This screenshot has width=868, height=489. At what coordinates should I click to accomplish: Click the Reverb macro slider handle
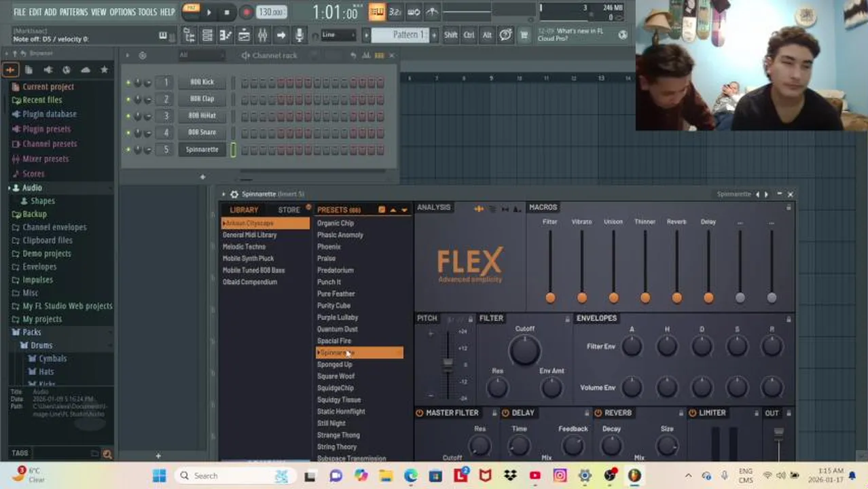point(676,297)
